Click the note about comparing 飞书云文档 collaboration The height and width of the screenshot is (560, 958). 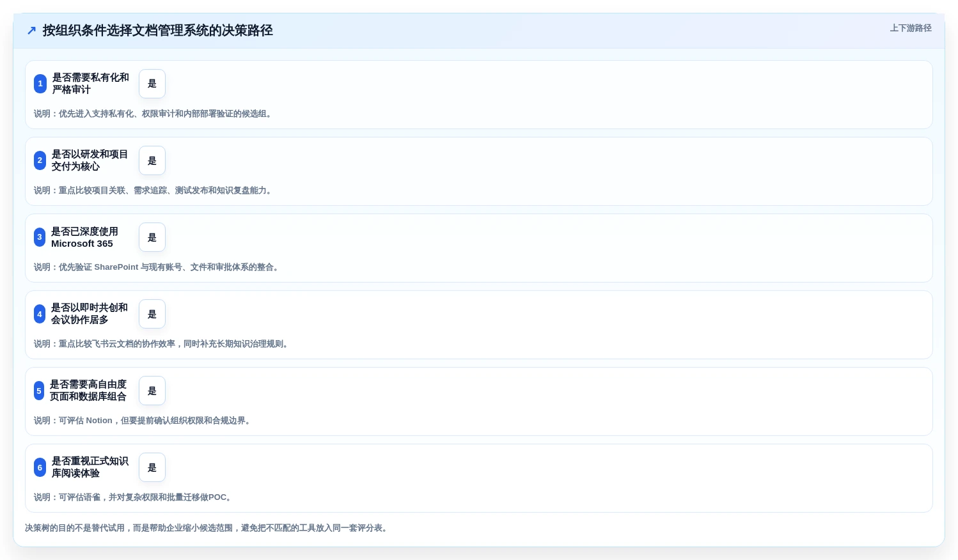162,344
